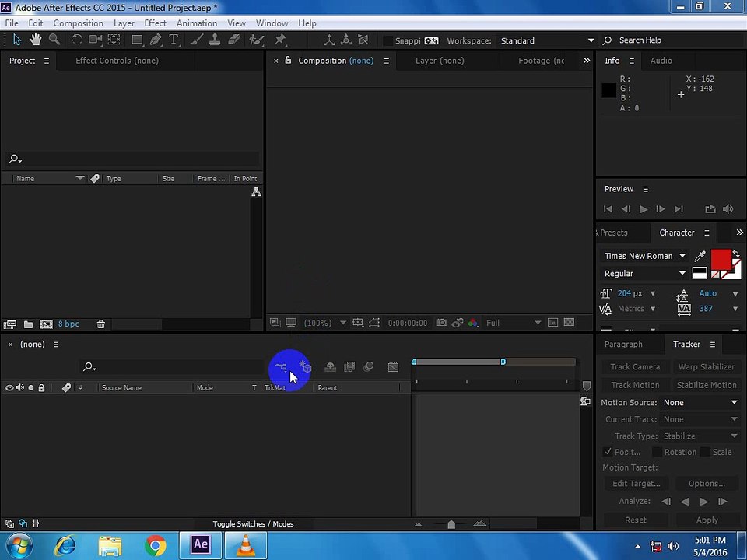This screenshot has height=560, width=747.
Task: Open the kerning Metrics dropdown arrow
Action: (653, 309)
